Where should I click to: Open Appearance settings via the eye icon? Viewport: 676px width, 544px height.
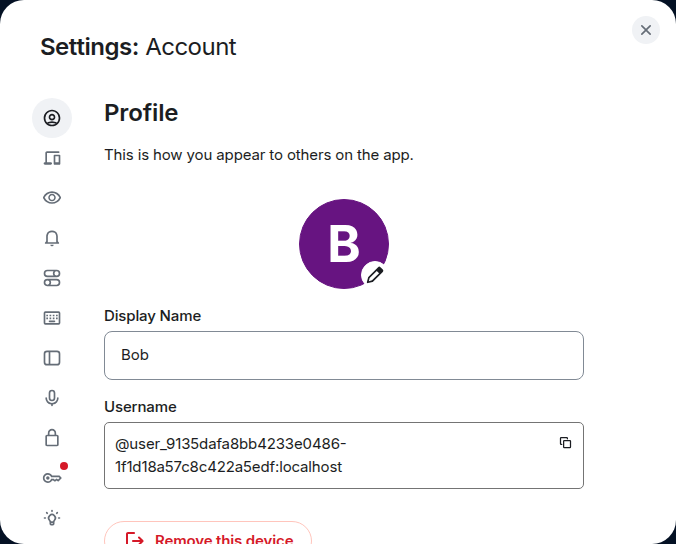52,198
